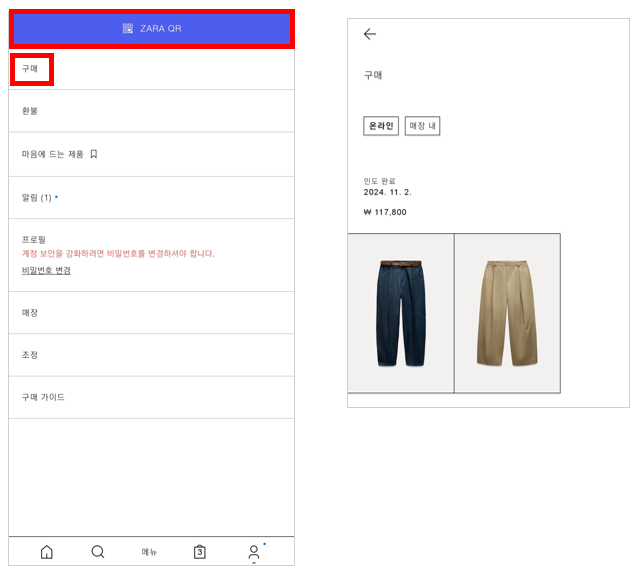Switch to the 매장 내 tab
The image size is (639, 575).
click(x=422, y=126)
